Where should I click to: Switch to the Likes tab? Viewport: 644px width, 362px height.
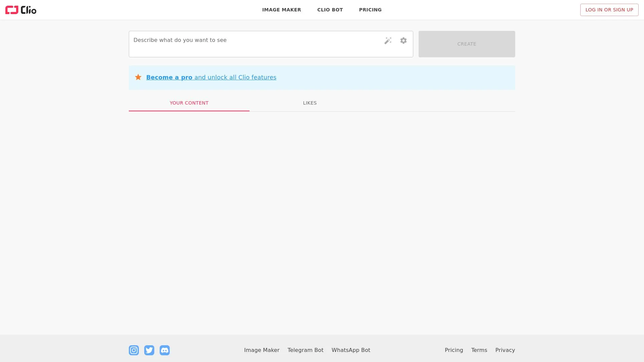[x=310, y=103]
